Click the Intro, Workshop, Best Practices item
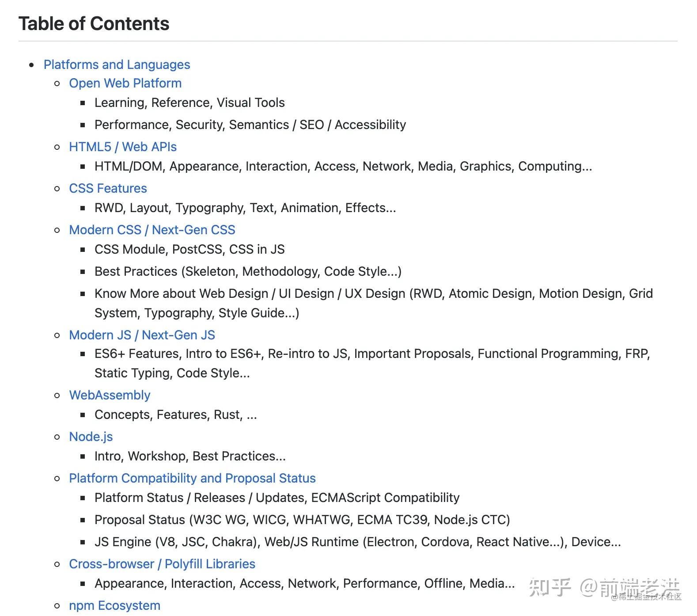 point(190,456)
